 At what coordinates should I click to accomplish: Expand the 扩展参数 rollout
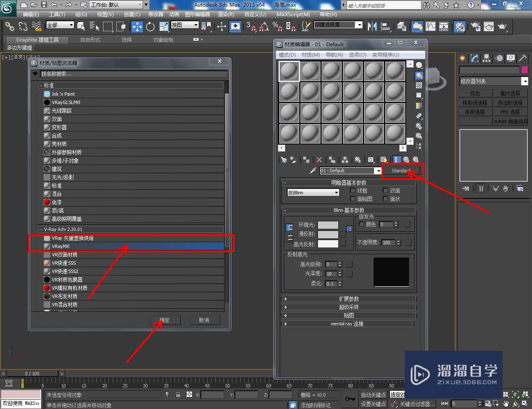349,299
